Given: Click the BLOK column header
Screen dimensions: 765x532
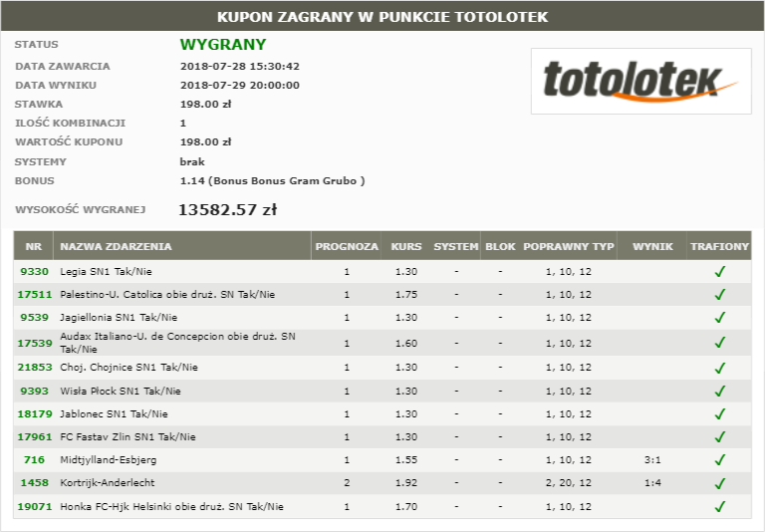Looking at the screenshot, I should (500, 246).
